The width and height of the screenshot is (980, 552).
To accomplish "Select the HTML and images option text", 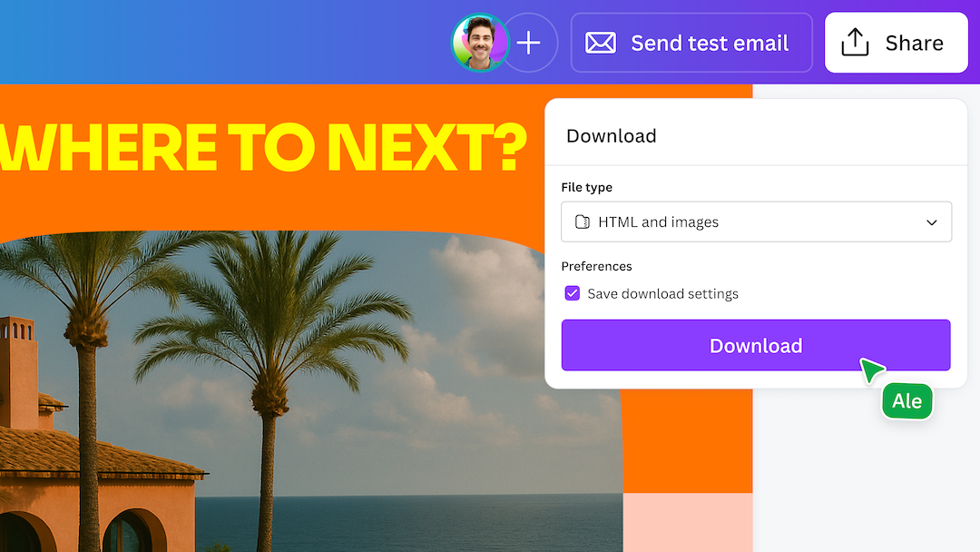I will coord(658,222).
